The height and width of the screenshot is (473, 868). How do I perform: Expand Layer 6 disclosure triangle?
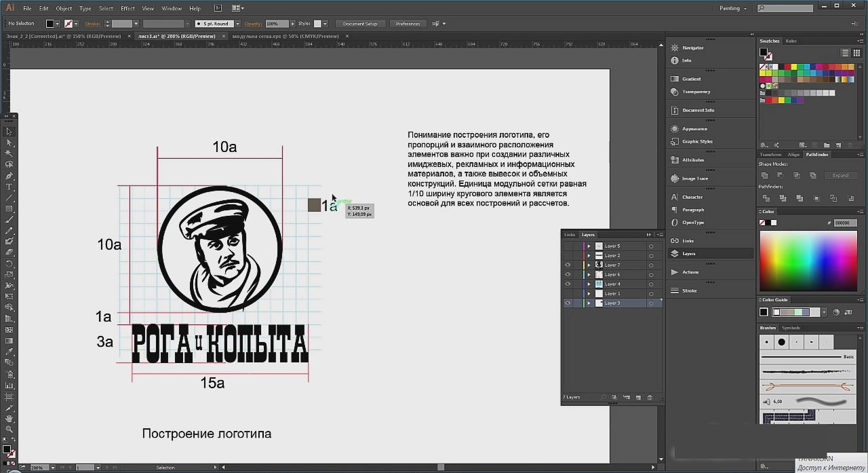point(589,274)
